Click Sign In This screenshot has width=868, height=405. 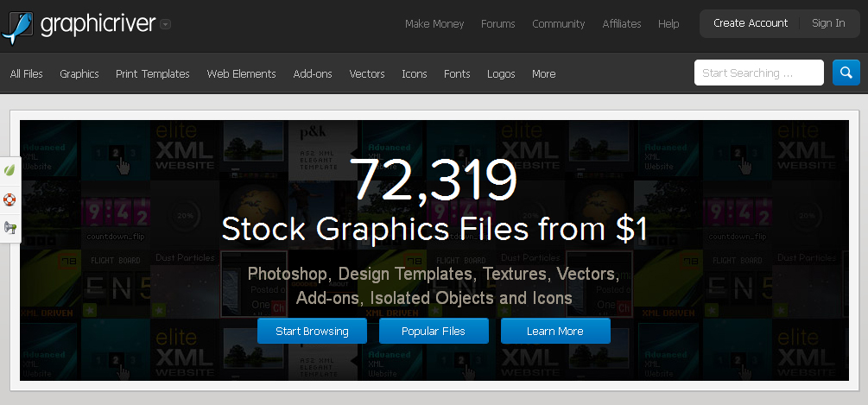pyautogui.click(x=828, y=23)
